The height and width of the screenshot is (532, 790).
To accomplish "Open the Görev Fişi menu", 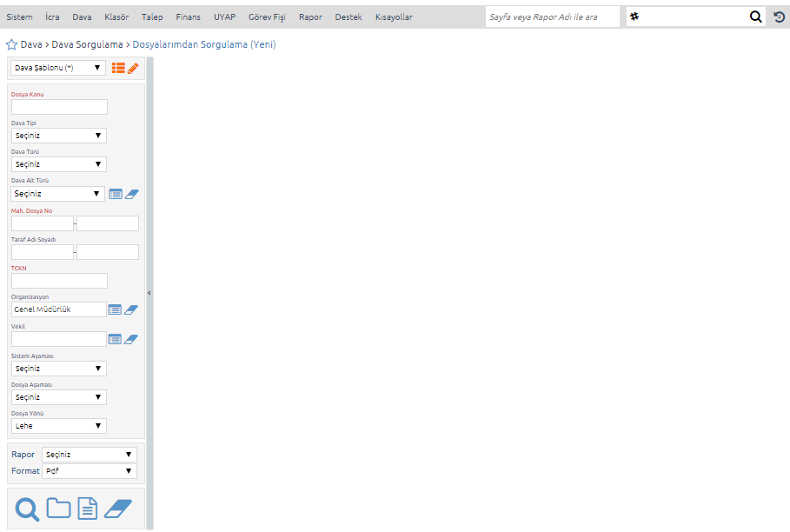I will pos(267,17).
